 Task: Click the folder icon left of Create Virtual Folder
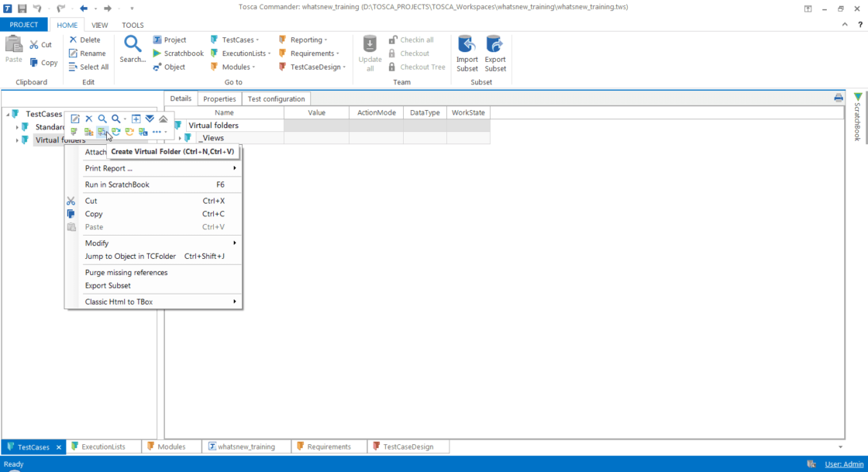tap(88, 133)
